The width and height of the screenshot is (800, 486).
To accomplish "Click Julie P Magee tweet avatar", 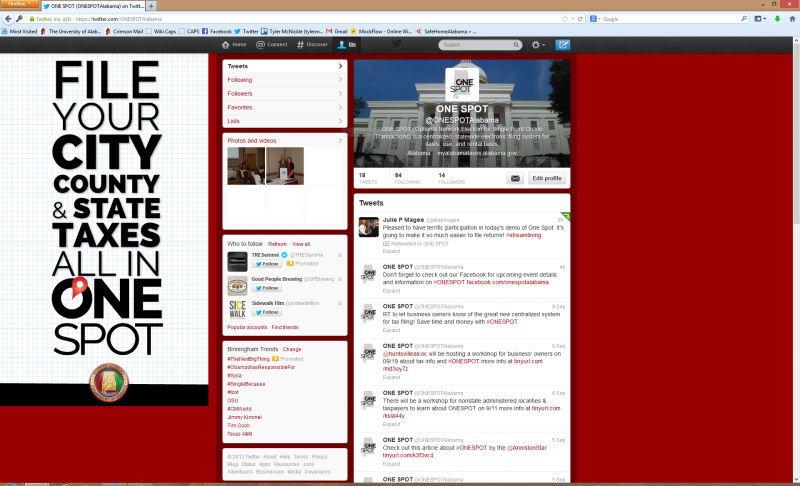I will coord(368,227).
